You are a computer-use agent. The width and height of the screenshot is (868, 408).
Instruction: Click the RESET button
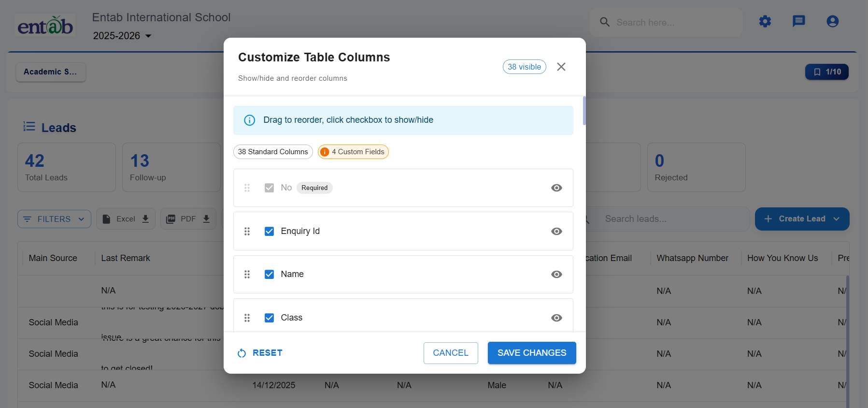coord(260,353)
